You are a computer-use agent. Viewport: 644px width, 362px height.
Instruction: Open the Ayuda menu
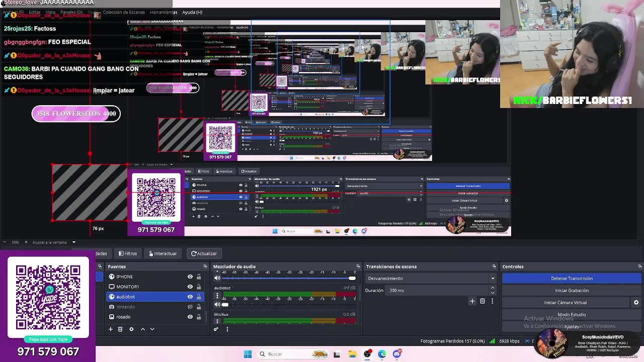click(x=192, y=12)
